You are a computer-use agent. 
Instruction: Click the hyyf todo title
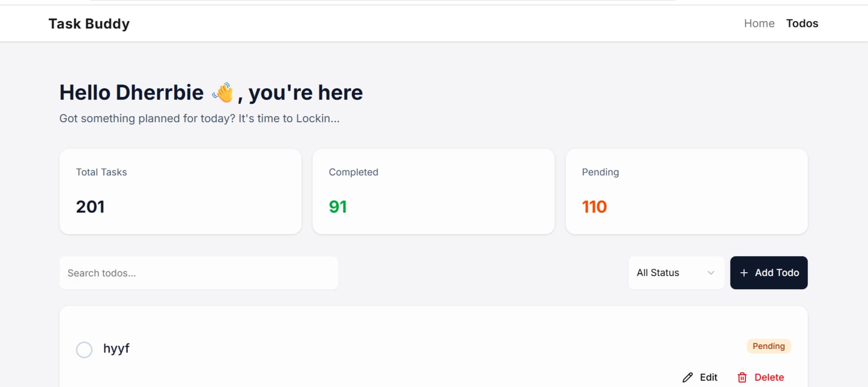click(116, 349)
